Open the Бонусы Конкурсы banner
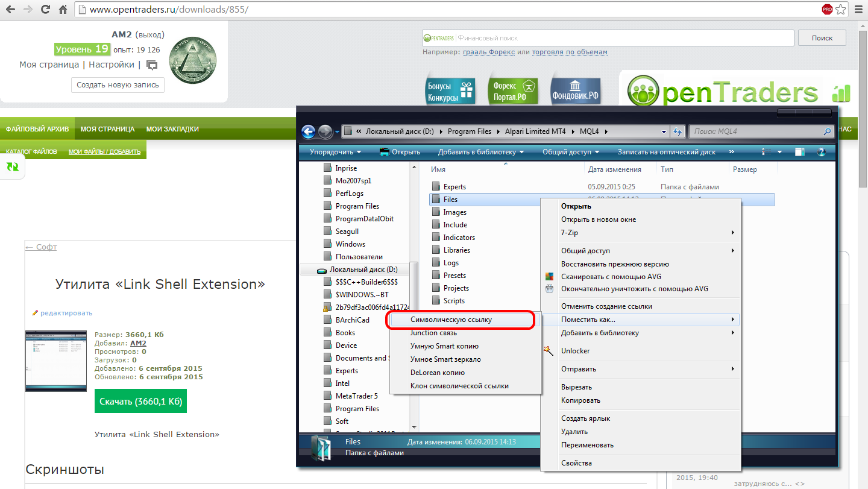868x489 pixels. click(x=451, y=91)
